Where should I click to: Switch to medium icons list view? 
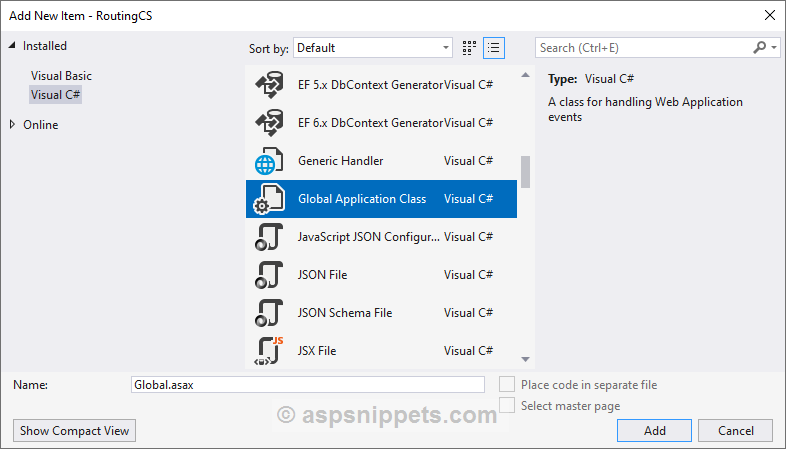[x=494, y=48]
